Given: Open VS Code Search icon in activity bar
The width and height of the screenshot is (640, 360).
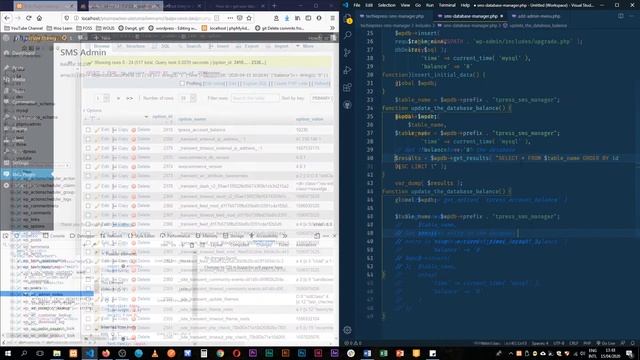Looking at the screenshot, I should pos(348,36).
